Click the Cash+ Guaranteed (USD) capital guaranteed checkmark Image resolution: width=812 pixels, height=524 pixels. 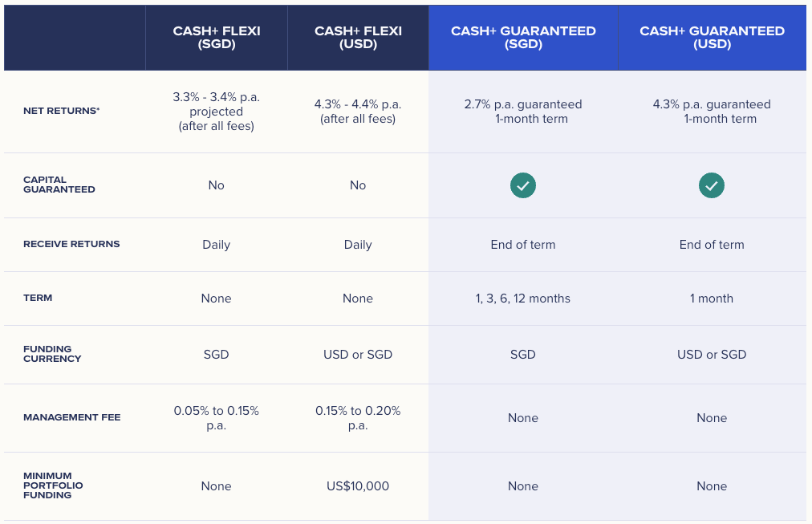712,186
